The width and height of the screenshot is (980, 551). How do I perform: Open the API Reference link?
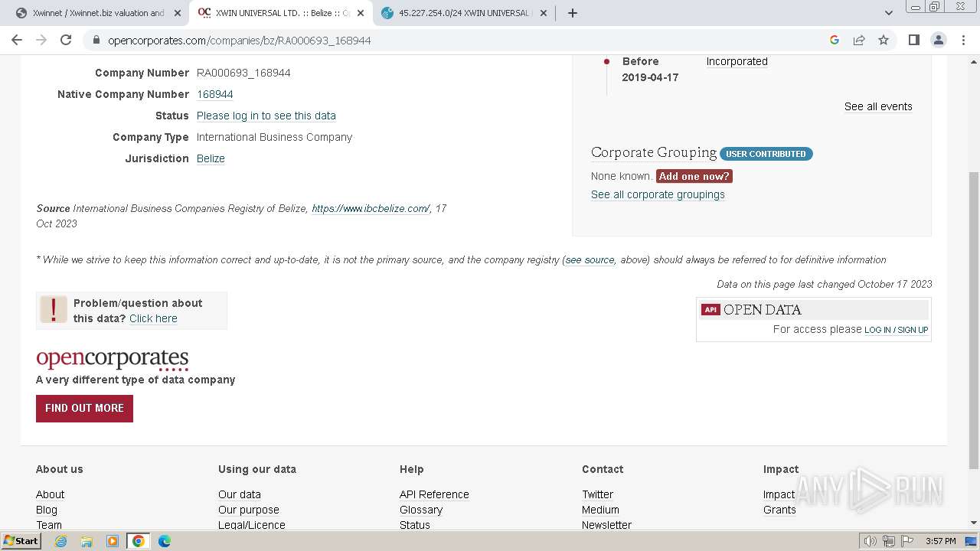click(434, 494)
